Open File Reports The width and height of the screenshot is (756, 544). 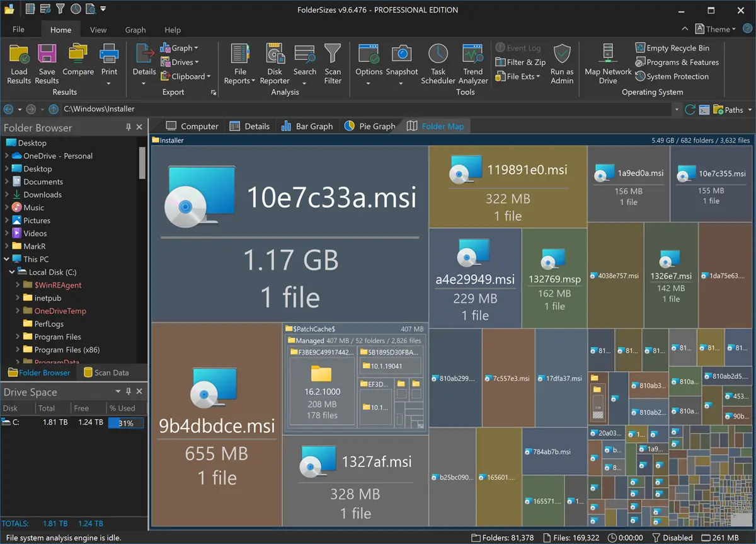(x=240, y=64)
